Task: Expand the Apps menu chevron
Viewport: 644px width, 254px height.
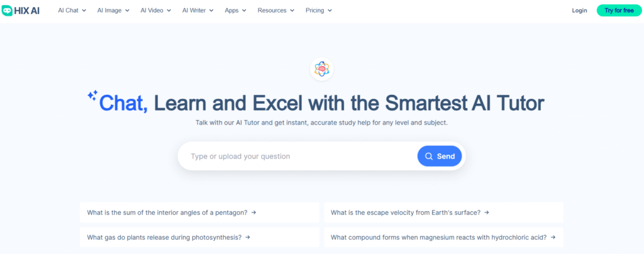Action: click(243, 11)
